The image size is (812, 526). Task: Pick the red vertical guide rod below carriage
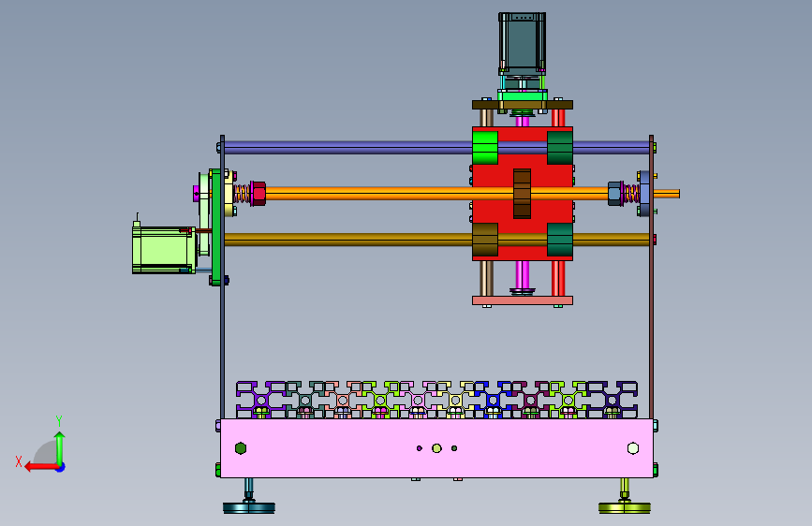point(558,279)
